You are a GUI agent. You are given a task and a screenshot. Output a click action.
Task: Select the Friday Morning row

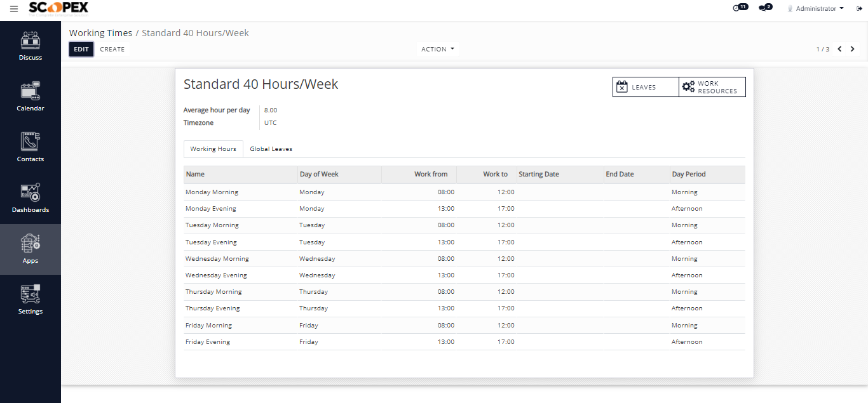(465, 326)
